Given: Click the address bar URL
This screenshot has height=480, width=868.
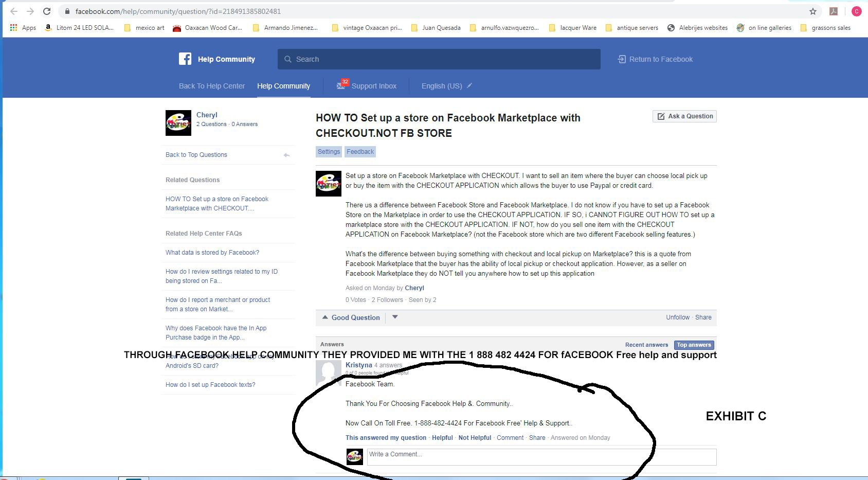Looking at the screenshot, I should pyautogui.click(x=178, y=11).
